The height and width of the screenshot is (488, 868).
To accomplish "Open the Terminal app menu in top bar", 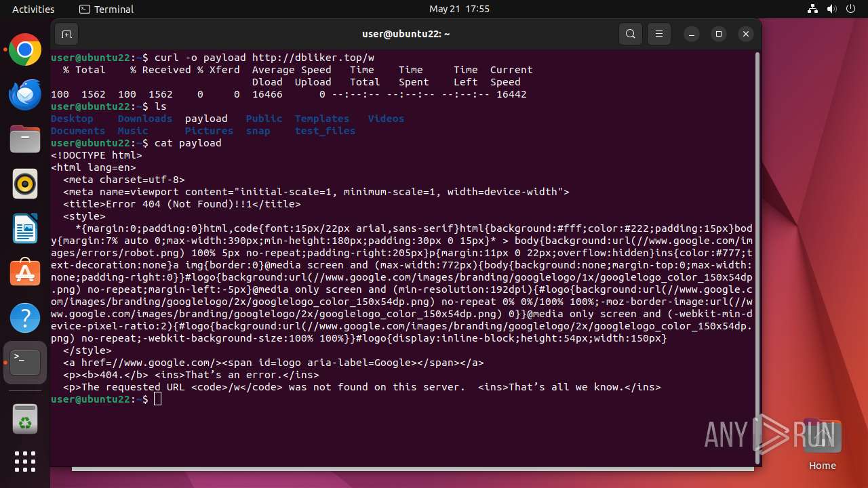I will point(106,9).
